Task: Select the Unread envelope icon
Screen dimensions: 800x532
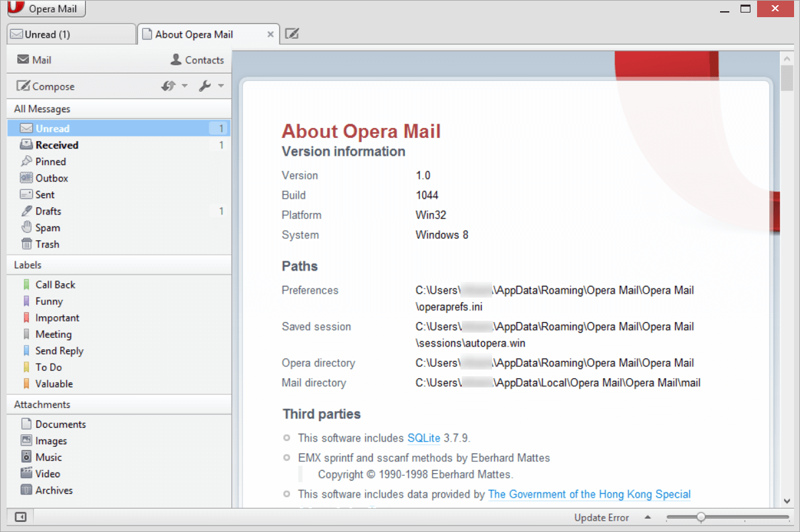Action: 26,129
